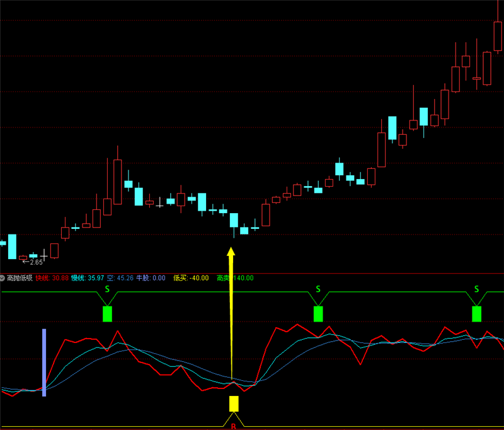Select the yellow B buy signal block
Screen dimensions: 504x430
coord(234,404)
